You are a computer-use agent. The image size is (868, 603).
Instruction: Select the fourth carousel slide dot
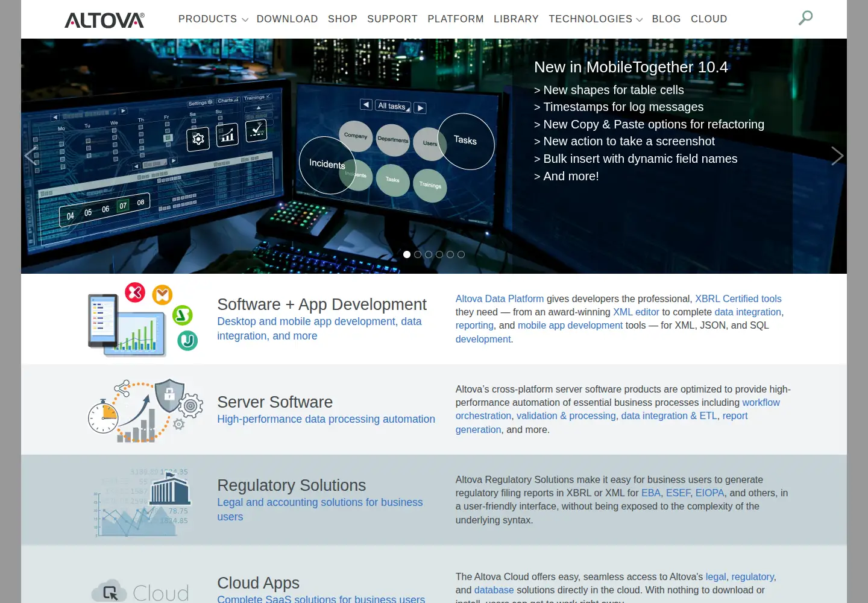pos(439,254)
